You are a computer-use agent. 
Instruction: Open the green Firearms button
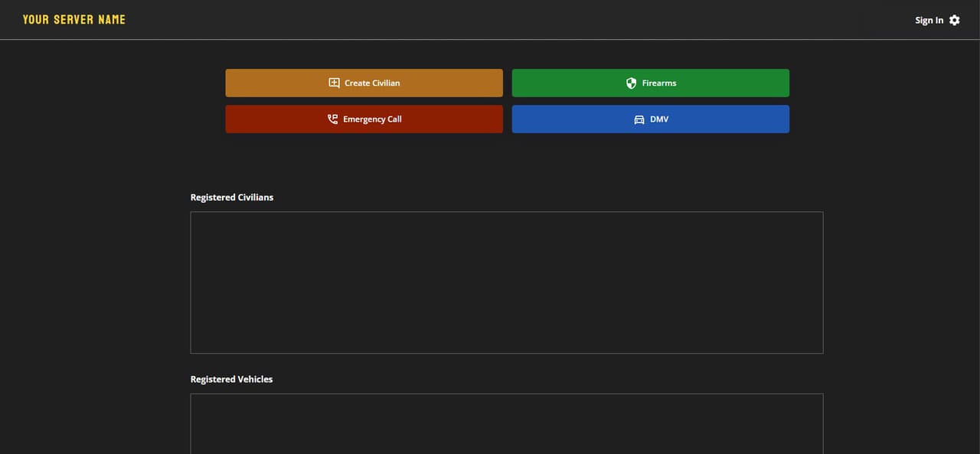650,83
